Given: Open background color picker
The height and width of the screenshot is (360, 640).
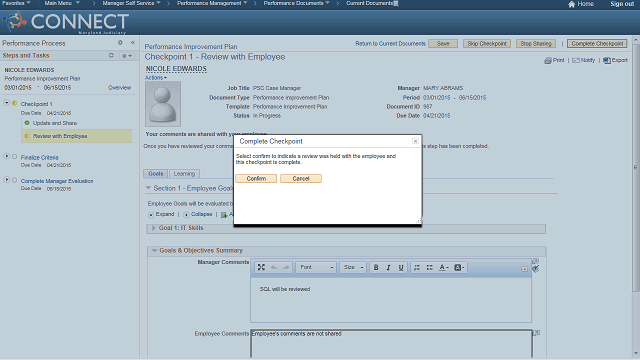Looking at the screenshot, I should tap(459, 267).
